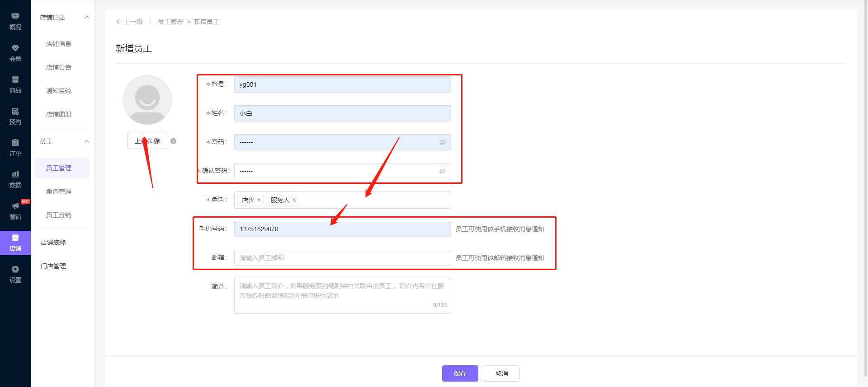The height and width of the screenshot is (387, 868).
Task: Open the 订单 orders section
Action: tap(15, 148)
